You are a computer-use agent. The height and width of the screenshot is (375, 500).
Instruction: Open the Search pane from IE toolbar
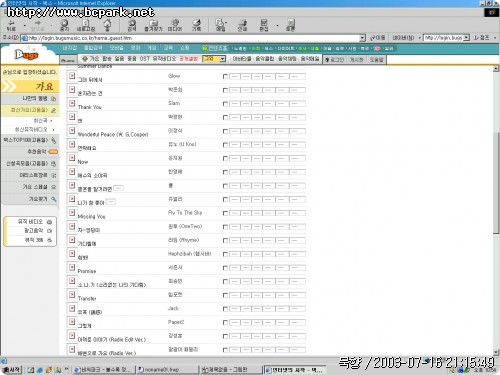132,25
